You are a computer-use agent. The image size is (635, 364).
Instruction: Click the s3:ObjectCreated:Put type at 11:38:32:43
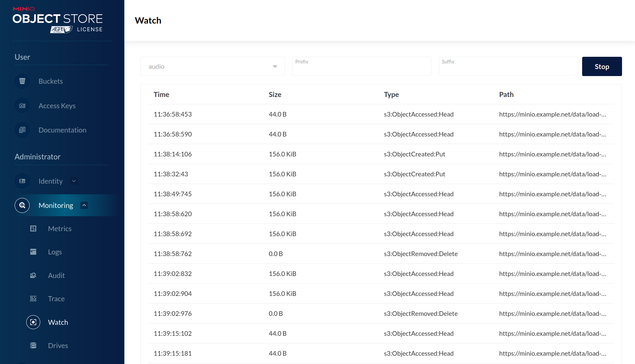(414, 174)
